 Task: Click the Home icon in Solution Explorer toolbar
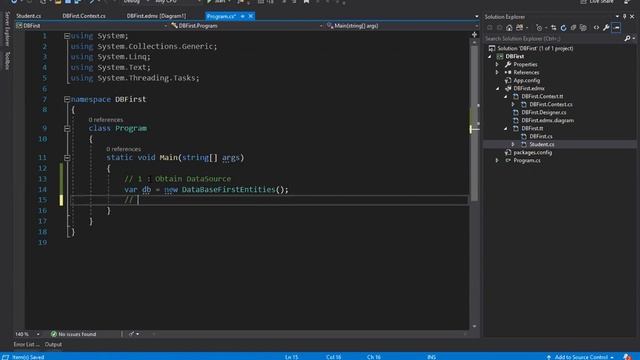click(x=509, y=28)
